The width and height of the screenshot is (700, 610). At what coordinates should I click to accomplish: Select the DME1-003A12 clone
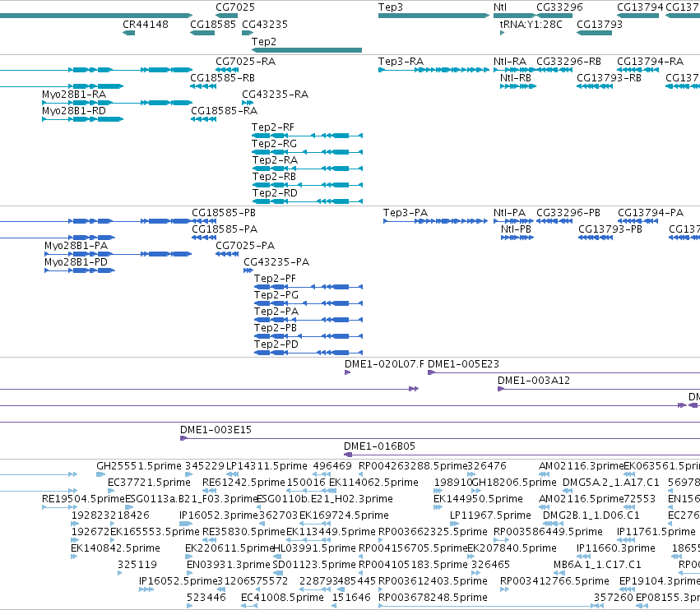tap(599, 389)
